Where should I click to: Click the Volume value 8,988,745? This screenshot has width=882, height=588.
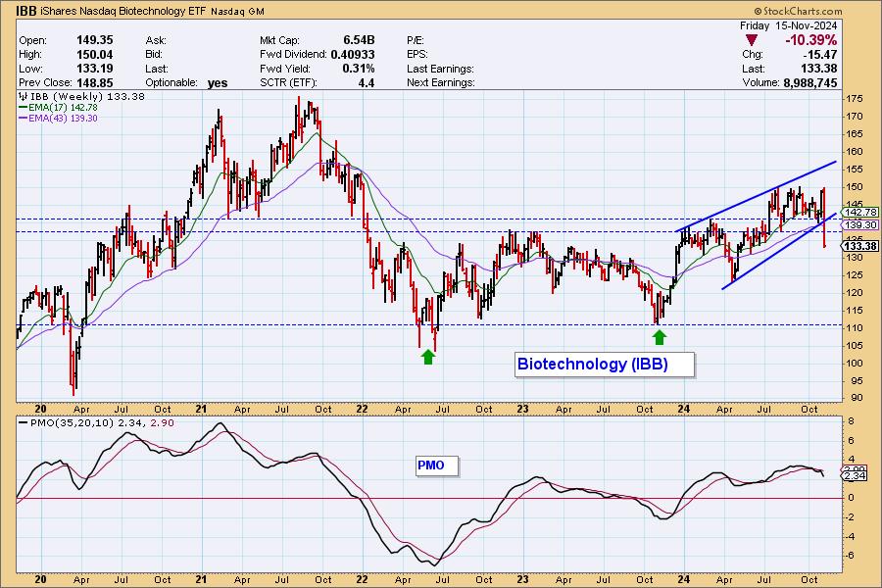(x=809, y=82)
